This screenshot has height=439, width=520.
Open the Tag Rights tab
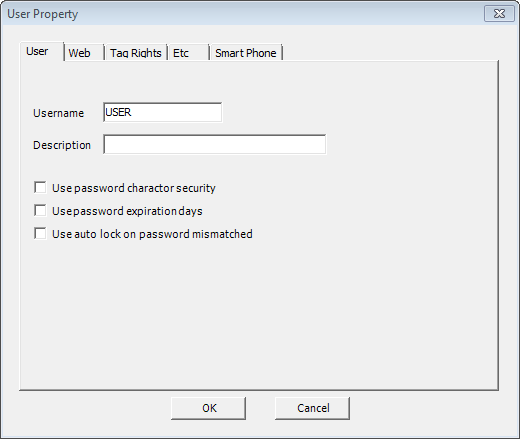click(136, 53)
